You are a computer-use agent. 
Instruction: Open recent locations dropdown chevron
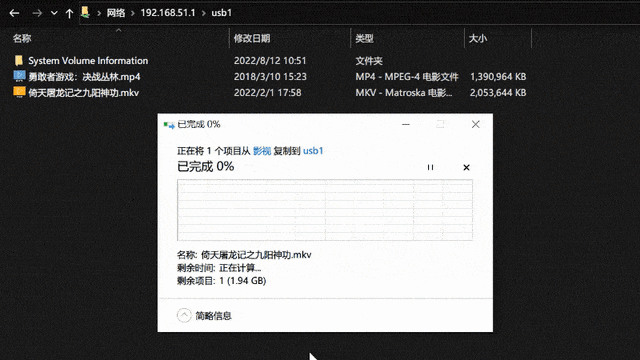[54, 13]
